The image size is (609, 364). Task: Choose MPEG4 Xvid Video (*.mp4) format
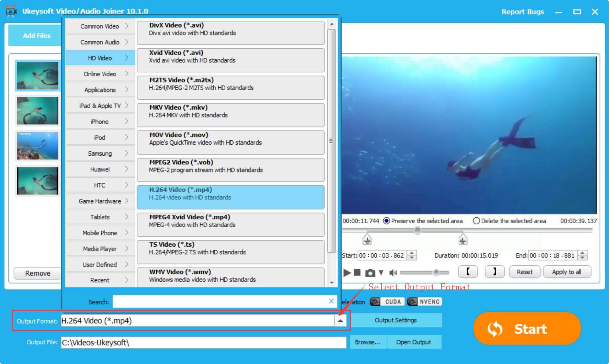pos(230,224)
